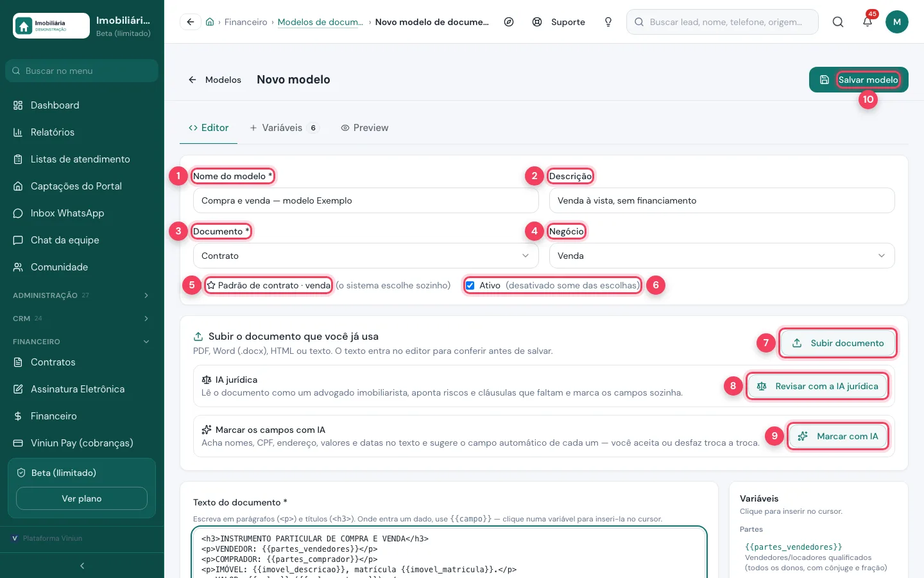Open Modelos de documentos breadcrumb link
924x578 pixels.
pyautogui.click(x=320, y=22)
